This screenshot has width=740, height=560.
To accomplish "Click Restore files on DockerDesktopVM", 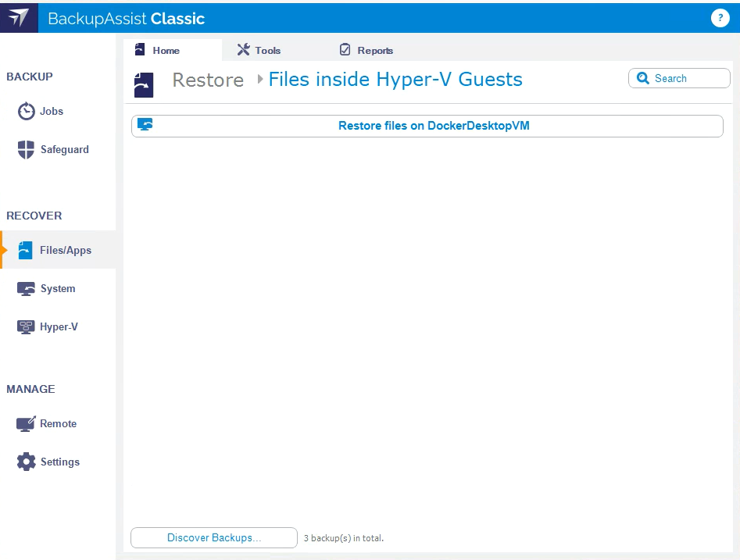I will click(434, 126).
